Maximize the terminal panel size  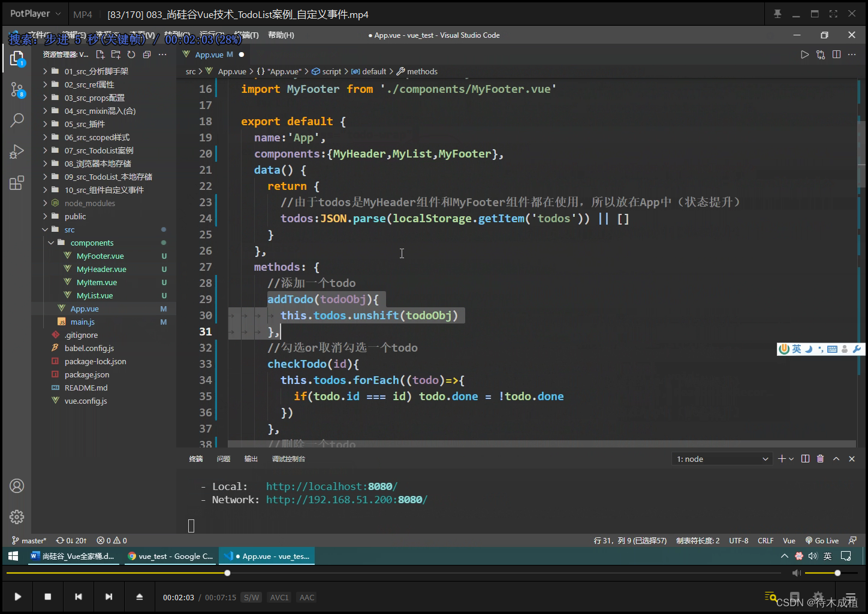pyautogui.click(x=836, y=459)
